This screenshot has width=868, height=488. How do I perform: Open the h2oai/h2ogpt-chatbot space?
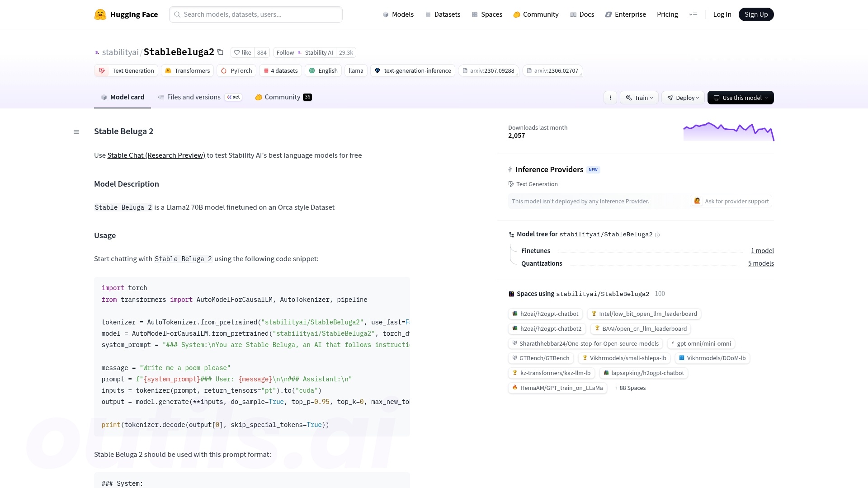pyautogui.click(x=545, y=314)
